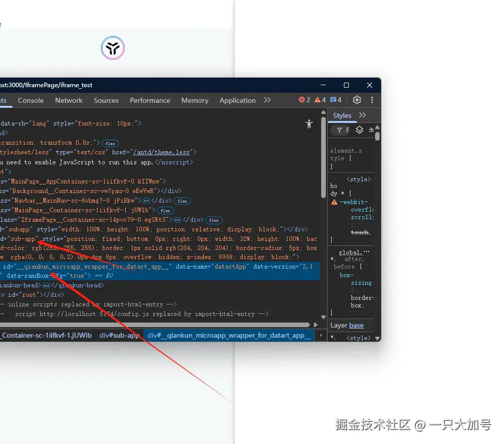The image size is (504, 444).
Task: Open the Application tab
Action: coord(238,100)
